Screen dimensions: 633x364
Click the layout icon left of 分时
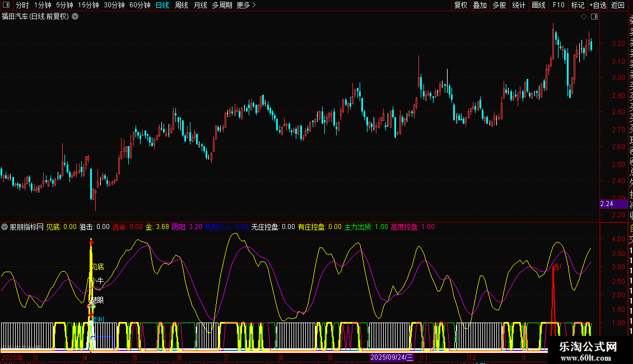click(x=6, y=5)
